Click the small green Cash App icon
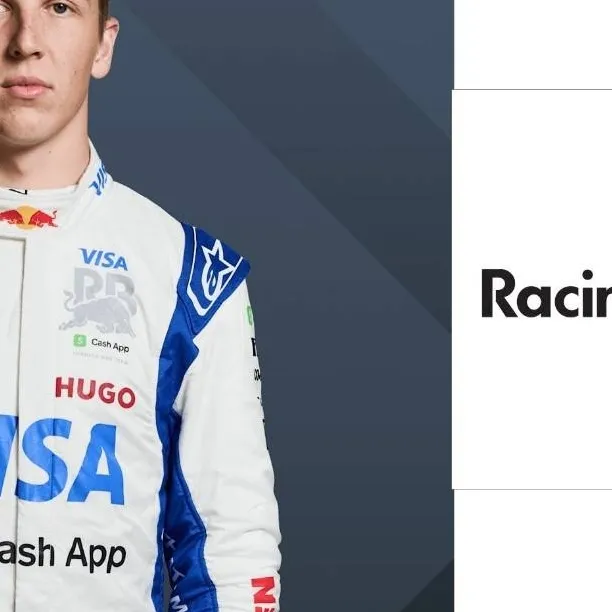This screenshot has height=612, width=612. click(80, 340)
